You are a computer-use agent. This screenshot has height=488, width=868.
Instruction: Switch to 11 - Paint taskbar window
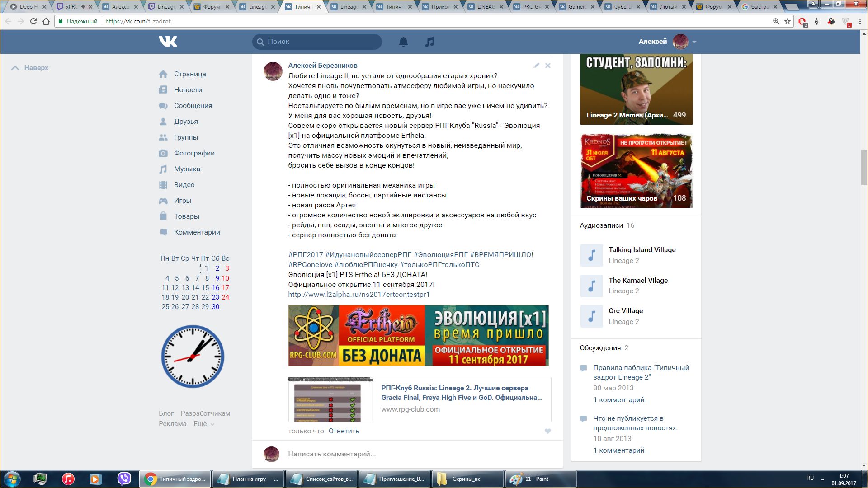(541, 479)
